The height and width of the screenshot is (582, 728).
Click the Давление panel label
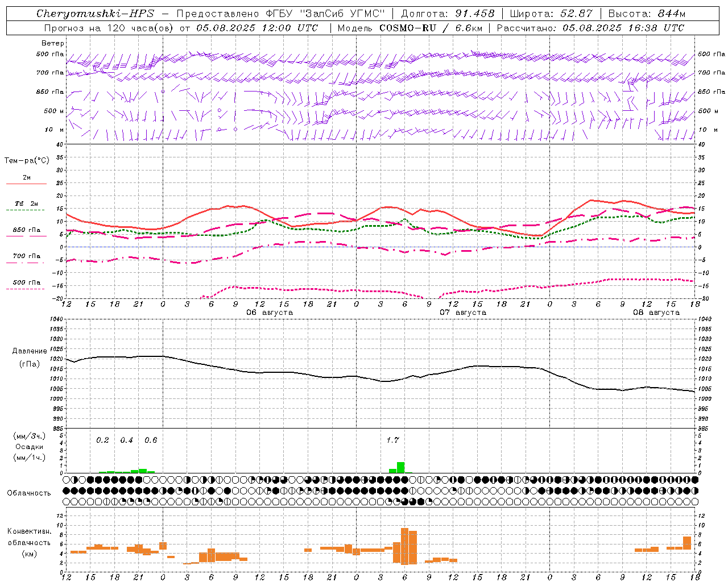point(29,351)
